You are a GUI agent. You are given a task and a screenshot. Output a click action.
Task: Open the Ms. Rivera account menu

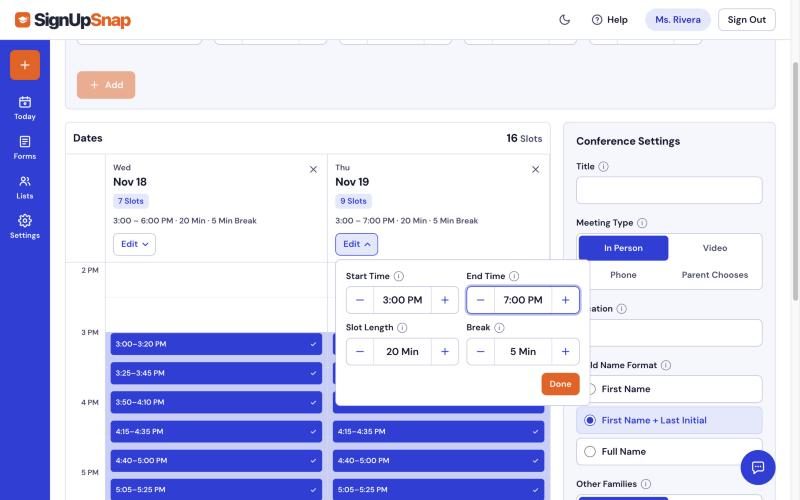678,20
